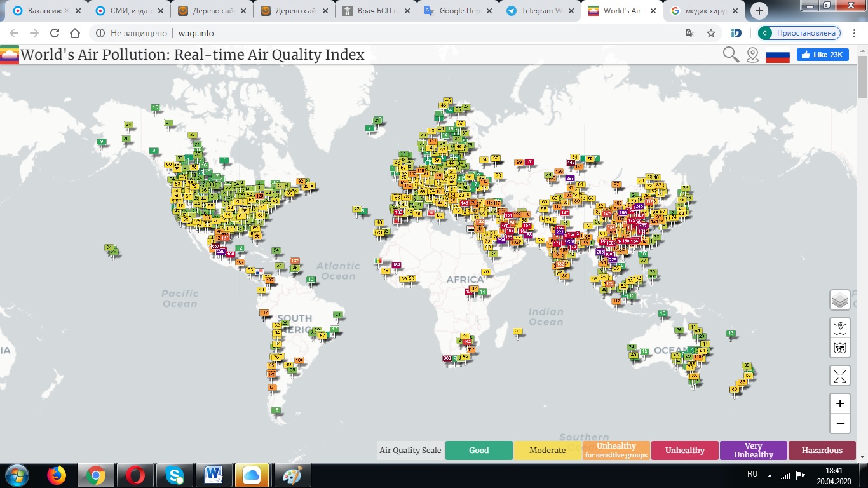Open the Russian flag language selector
Viewport: 868px width, 488px height.
click(777, 56)
